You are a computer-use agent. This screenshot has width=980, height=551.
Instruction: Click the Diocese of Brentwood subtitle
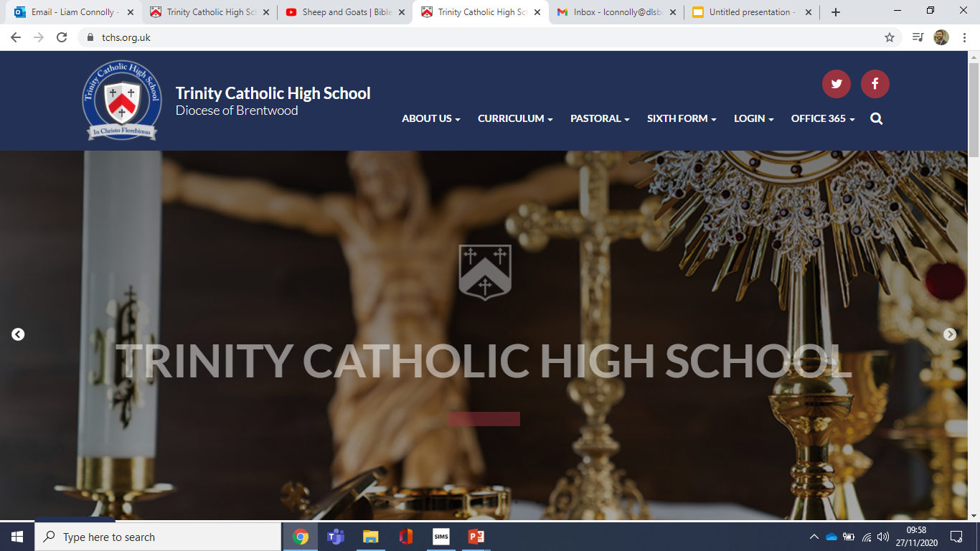pos(237,110)
